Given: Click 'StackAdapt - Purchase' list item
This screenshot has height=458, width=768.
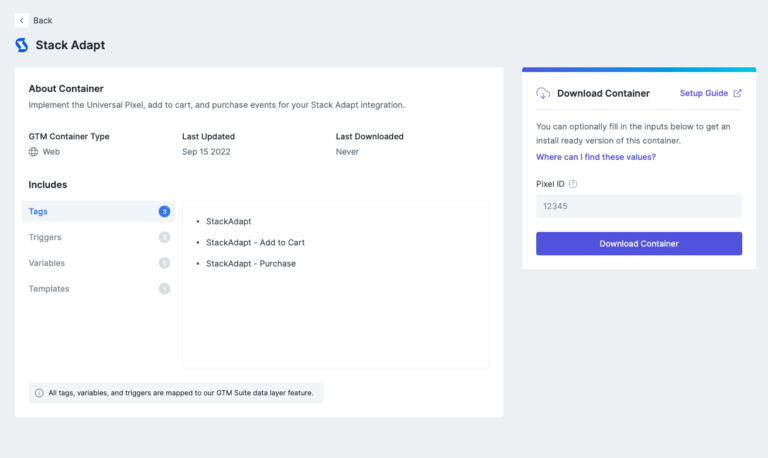Looking at the screenshot, I should click(x=251, y=264).
